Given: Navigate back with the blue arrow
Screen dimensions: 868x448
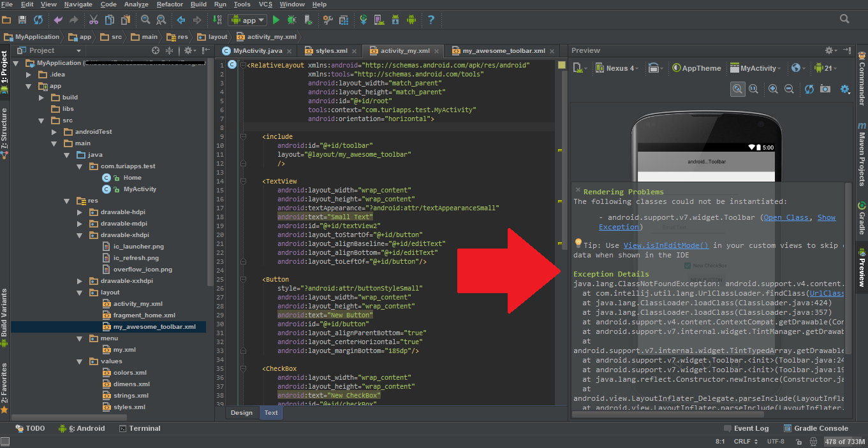Looking at the screenshot, I should (x=180, y=20).
